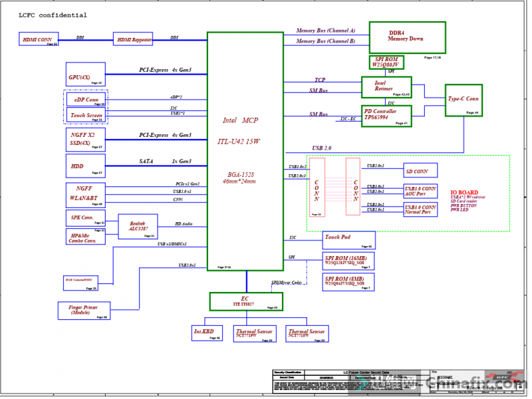Viewport: 532px width, 399px height.
Task: Click the "SATA" bus label
Action: pyautogui.click(x=146, y=161)
